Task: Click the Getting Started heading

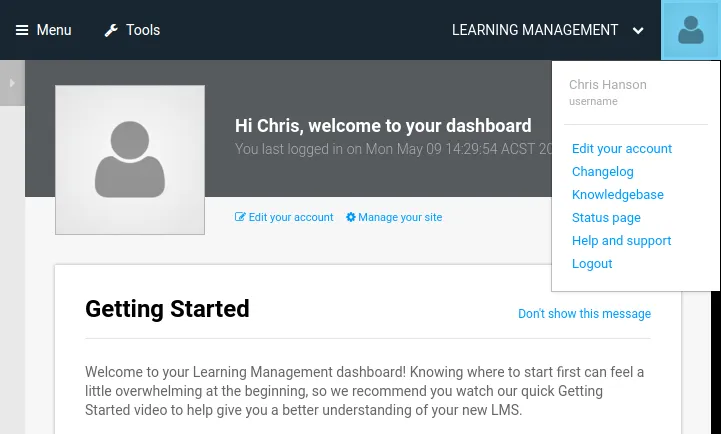Action: pyautogui.click(x=167, y=309)
